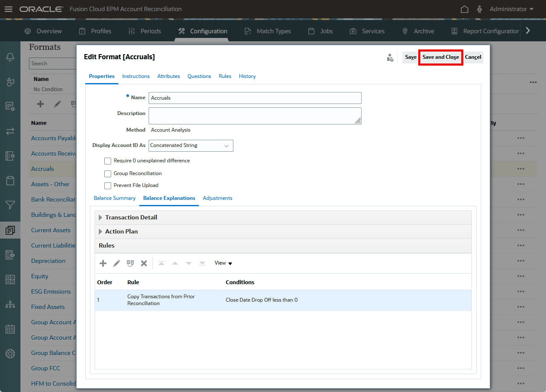The height and width of the screenshot is (392, 546).
Task: Open the Services tab
Action: 367,31
